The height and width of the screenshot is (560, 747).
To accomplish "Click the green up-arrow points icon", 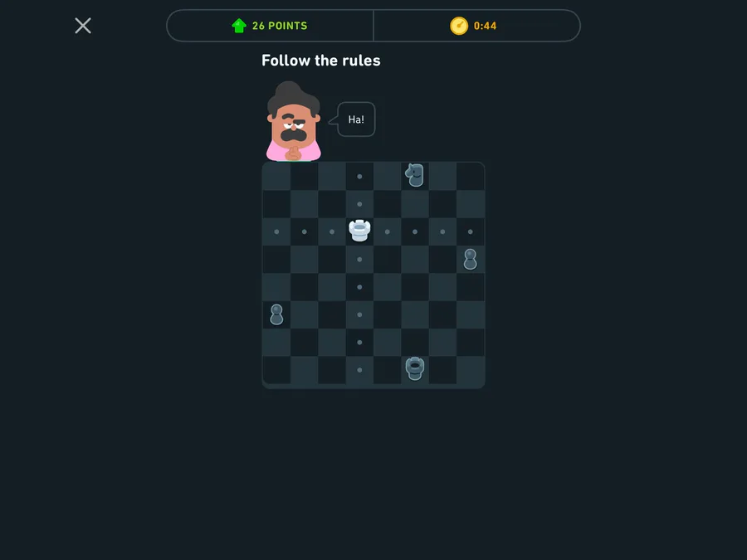I will click(239, 26).
